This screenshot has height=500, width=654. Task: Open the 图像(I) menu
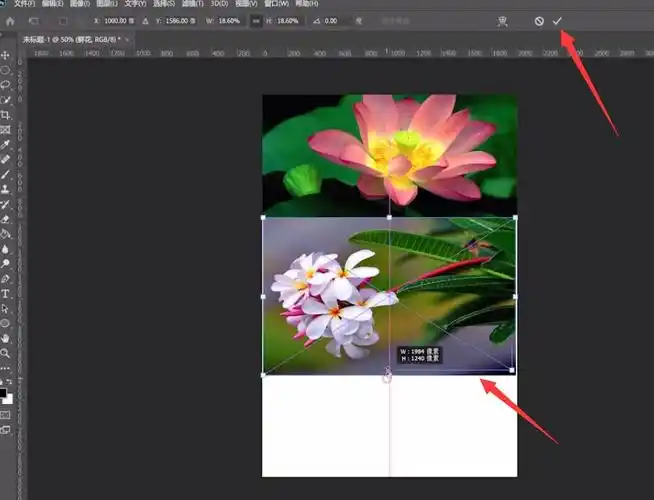(x=77, y=4)
